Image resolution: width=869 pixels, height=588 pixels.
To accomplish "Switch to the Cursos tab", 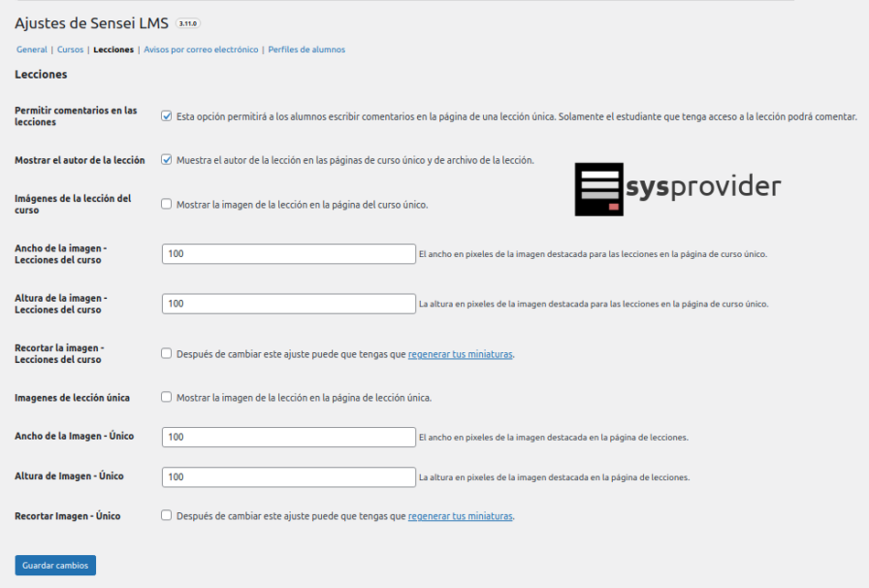I will [x=70, y=49].
